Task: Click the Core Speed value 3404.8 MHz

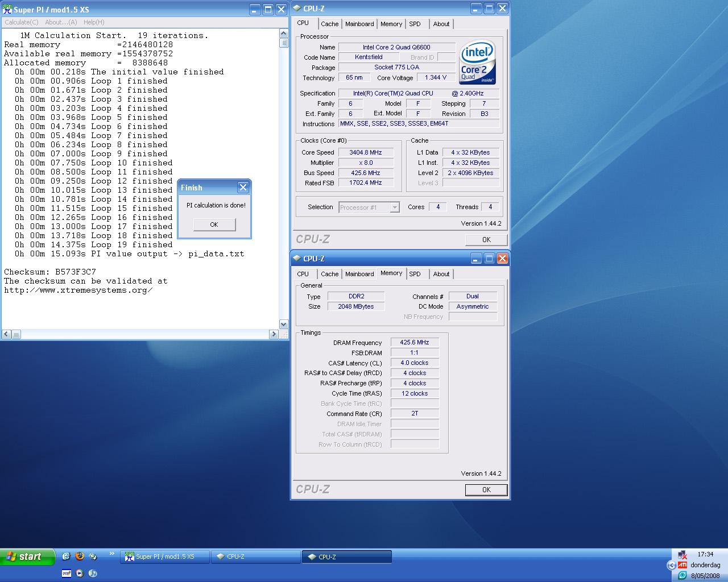Action: (365, 152)
